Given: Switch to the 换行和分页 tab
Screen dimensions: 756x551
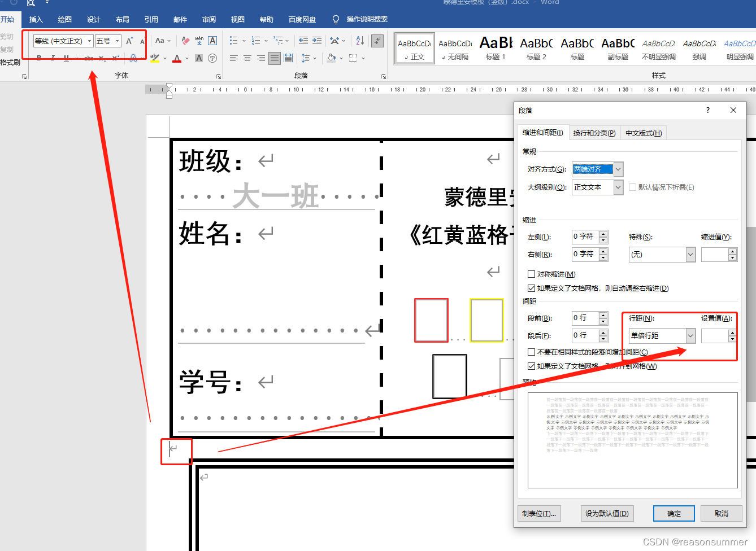Looking at the screenshot, I should click(x=594, y=133).
